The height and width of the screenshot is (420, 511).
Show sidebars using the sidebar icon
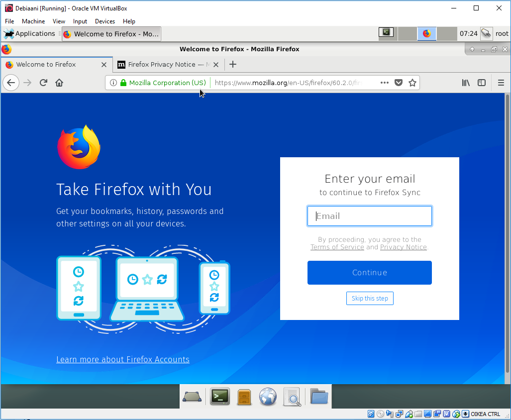[x=482, y=83]
